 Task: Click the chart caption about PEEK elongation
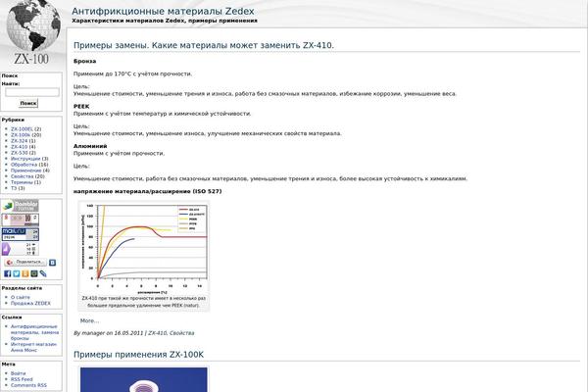pyautogui.click(x=144, y=302)
